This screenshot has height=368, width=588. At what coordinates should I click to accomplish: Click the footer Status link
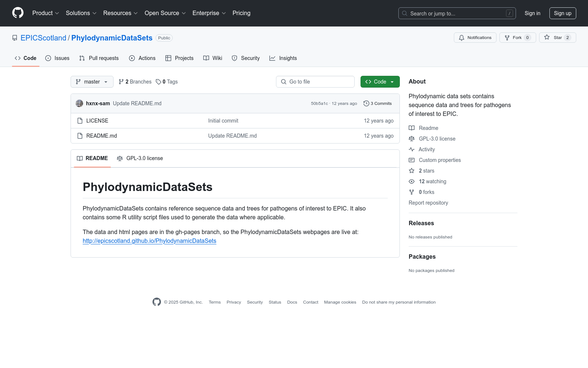[275, 302]
